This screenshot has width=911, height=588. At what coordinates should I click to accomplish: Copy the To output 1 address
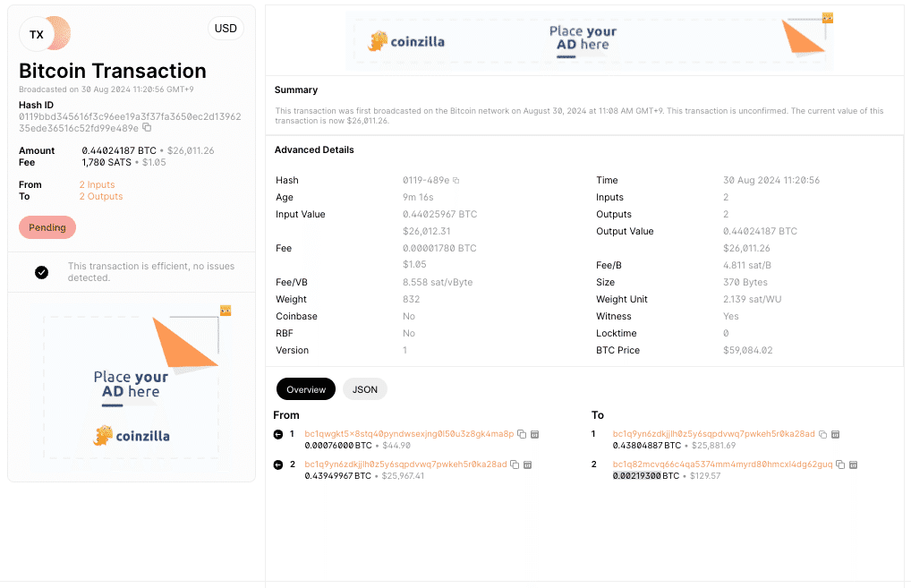[x=822, y=434]
